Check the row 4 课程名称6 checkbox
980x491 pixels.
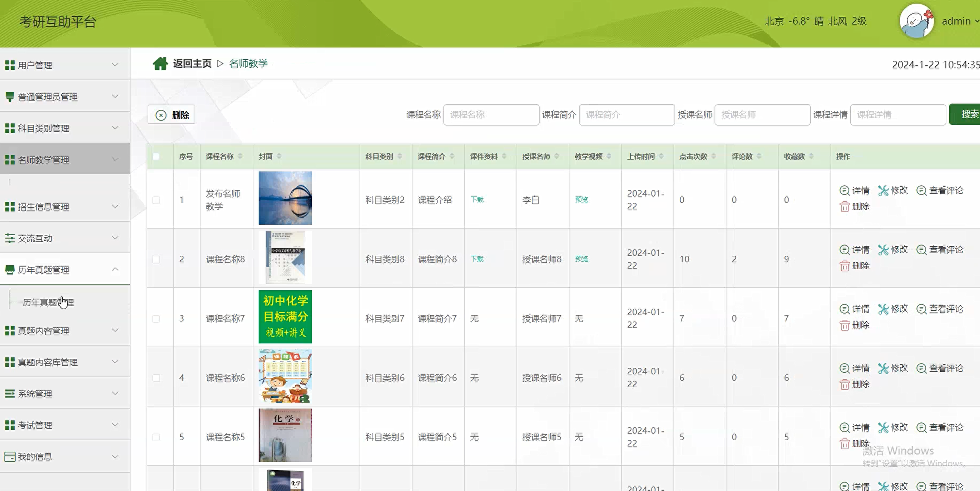click(x=156, y=378)
